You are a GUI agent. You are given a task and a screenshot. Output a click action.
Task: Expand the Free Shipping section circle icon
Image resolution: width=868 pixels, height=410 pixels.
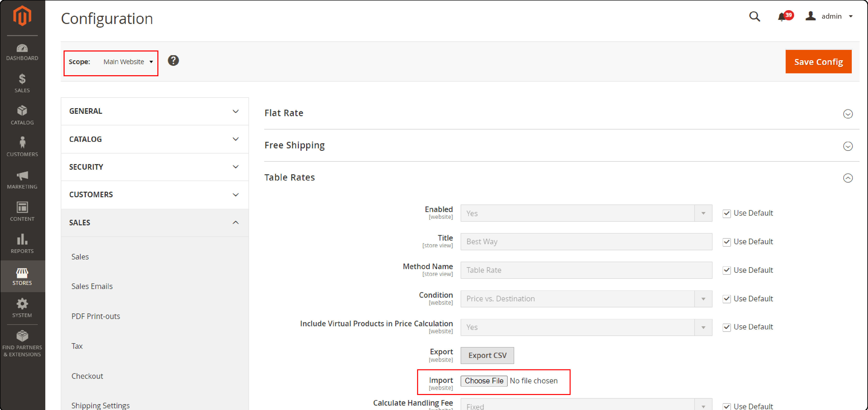coord(848,146)
